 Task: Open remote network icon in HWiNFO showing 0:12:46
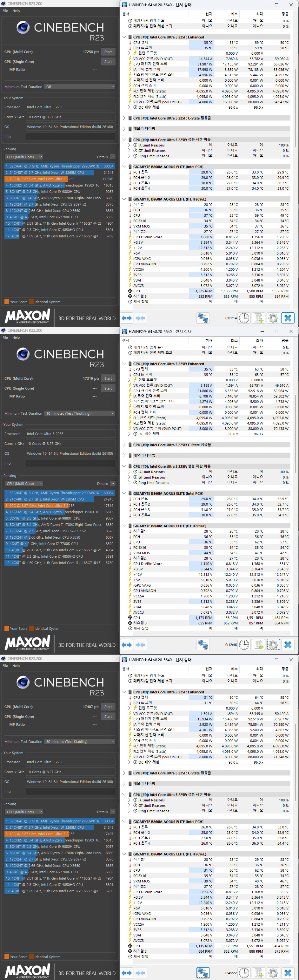(203, 645)
